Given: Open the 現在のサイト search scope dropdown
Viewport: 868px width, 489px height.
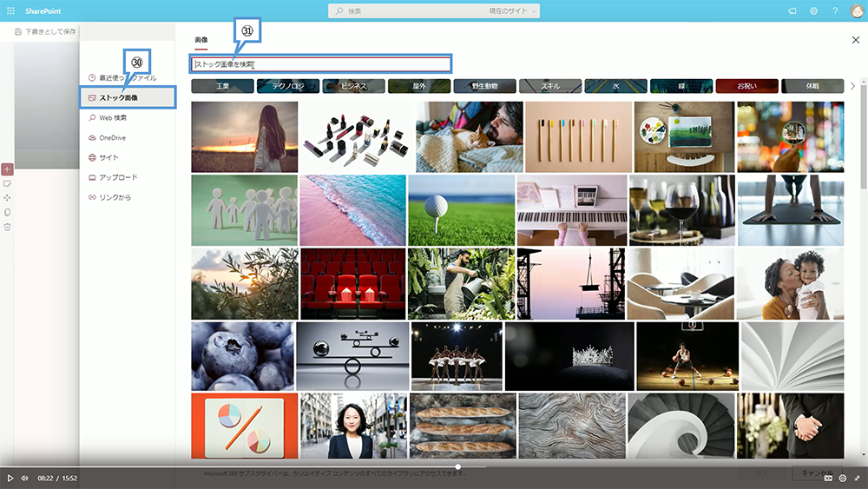Looking at the screenshot, I should pyautogui.click(x=513, y=10).
